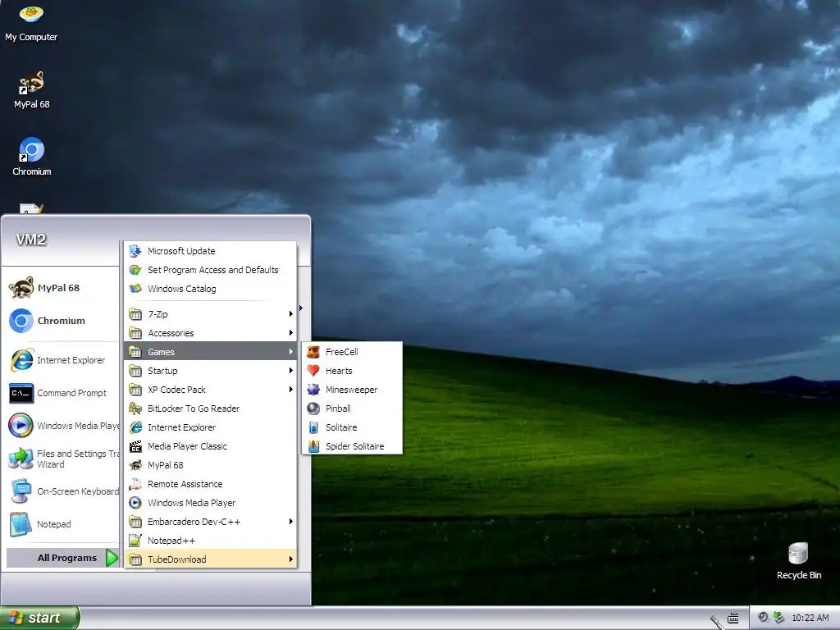Launch Media Player Classic
The image size is (840, 630).
210,446
